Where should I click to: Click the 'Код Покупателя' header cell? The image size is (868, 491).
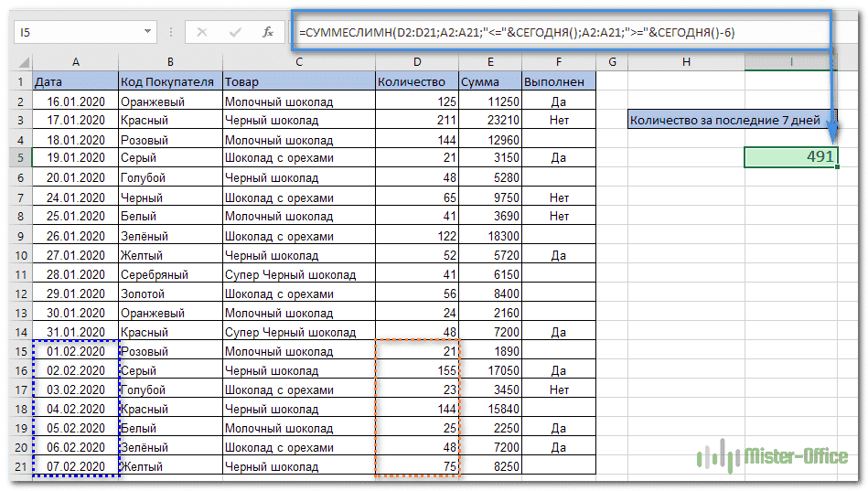click(x=169, y=81)
